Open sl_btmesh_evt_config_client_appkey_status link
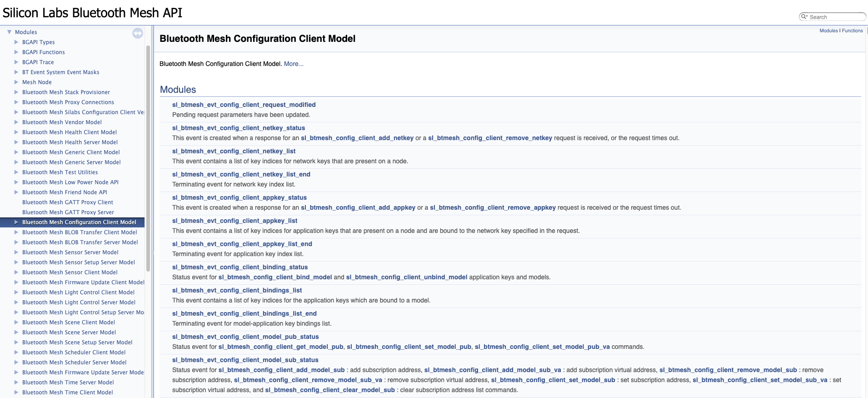This screenshot has height=398, width=868. coord(239,197)
